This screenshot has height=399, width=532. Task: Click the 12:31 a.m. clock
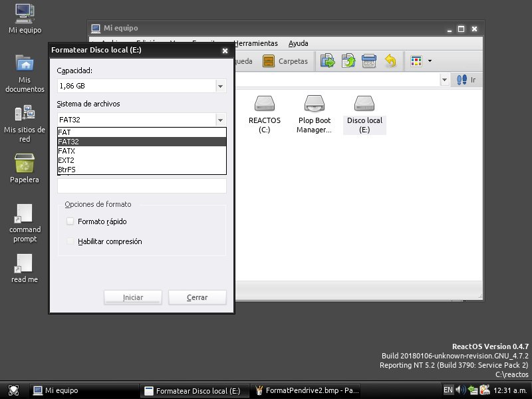(510, 390)
